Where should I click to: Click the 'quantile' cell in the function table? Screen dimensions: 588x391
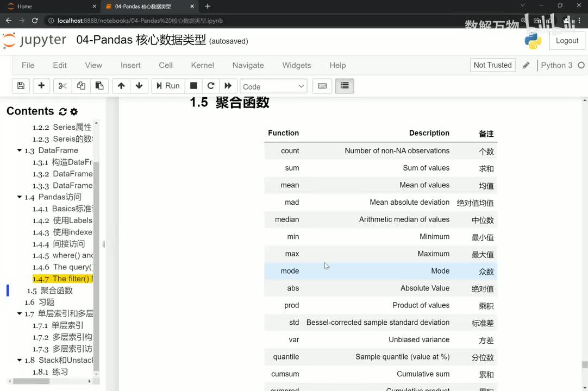(286, 357)
